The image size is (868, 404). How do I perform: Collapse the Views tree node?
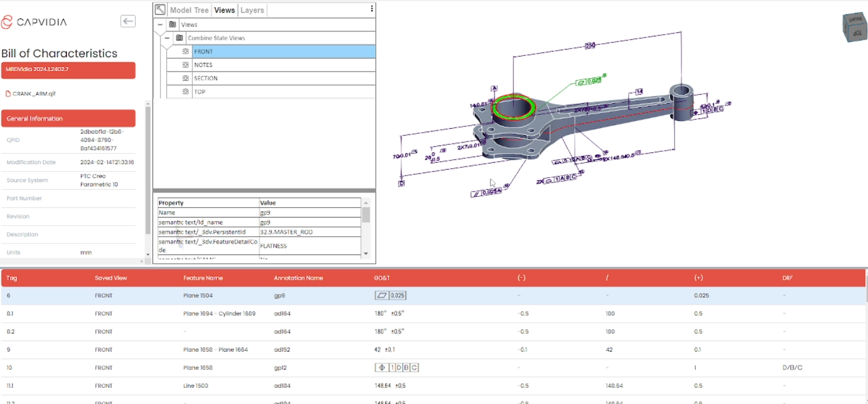(x=160, y=24)
